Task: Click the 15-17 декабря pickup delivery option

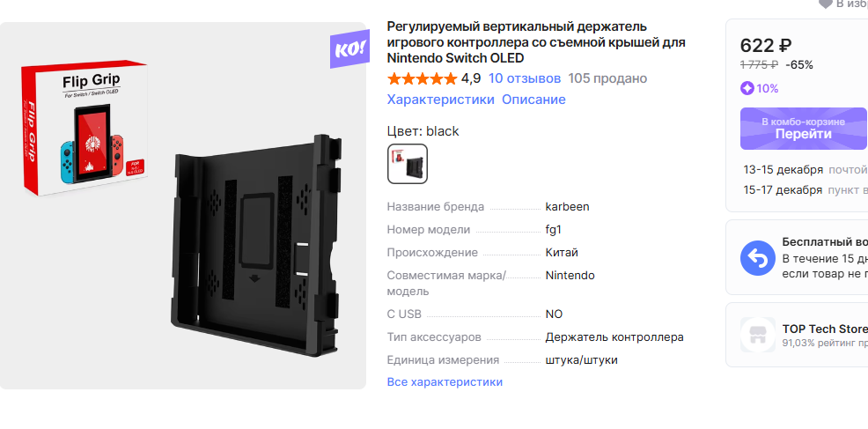Action: [805, 190]
